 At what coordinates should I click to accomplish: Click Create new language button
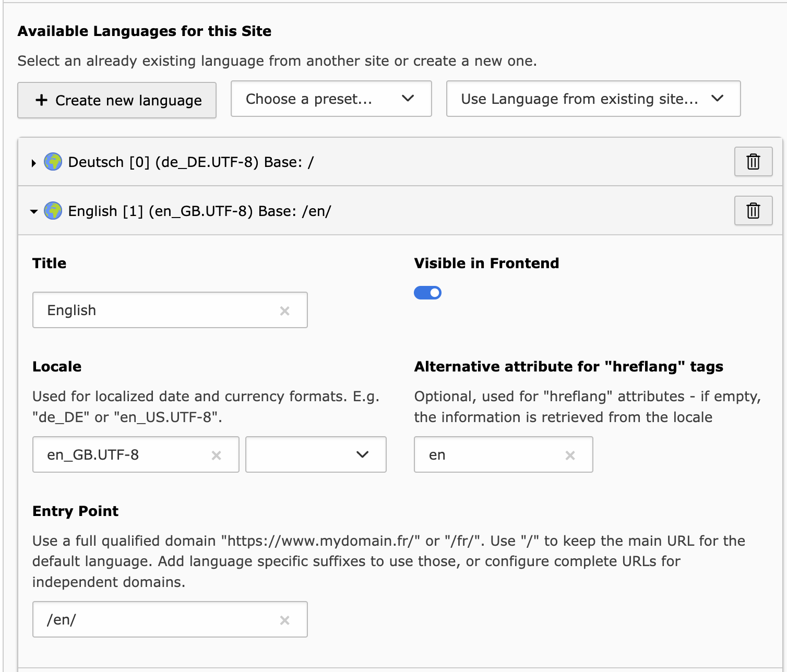(x=117, y=100)
